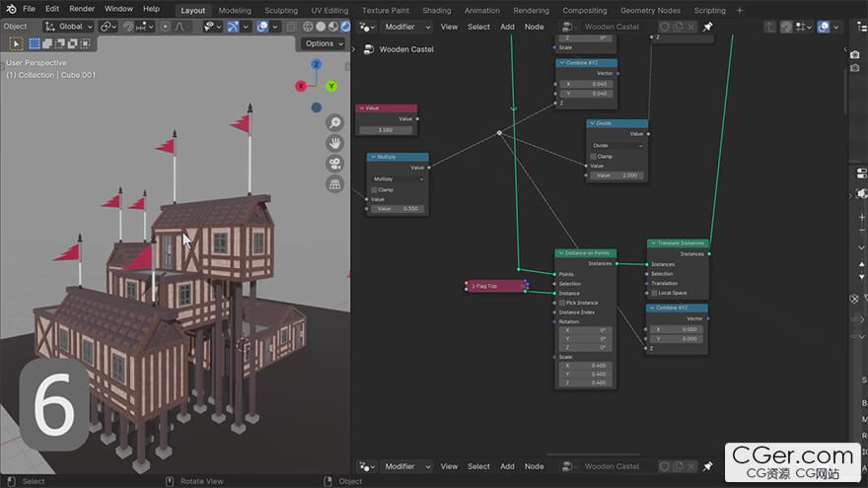Toggle the pin node tree icon at top
868x488 pixels.
coord(707,27)
